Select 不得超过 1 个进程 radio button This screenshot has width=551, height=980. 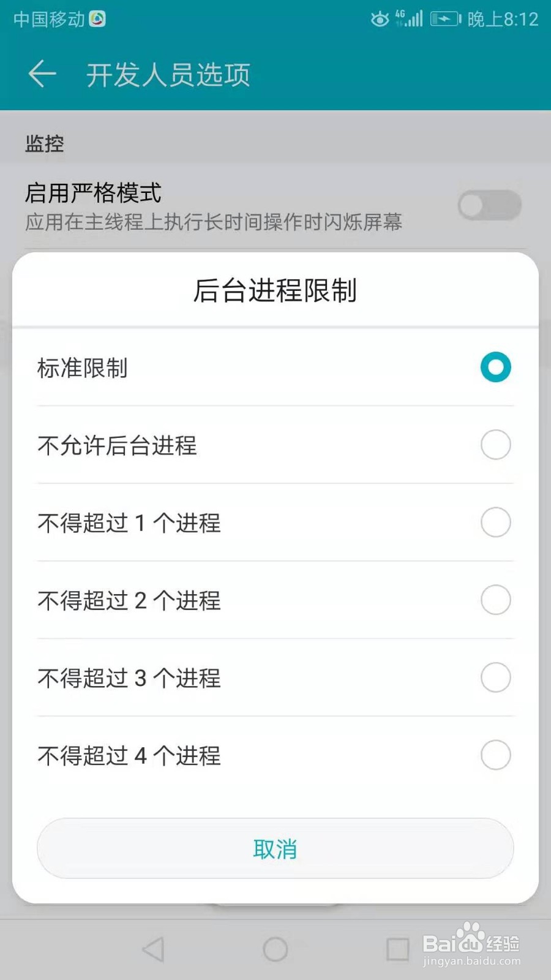pos(495,522)
